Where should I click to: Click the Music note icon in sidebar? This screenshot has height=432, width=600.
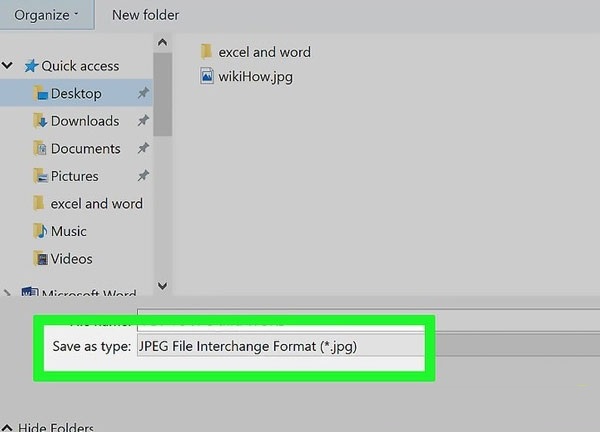(40, 231)
